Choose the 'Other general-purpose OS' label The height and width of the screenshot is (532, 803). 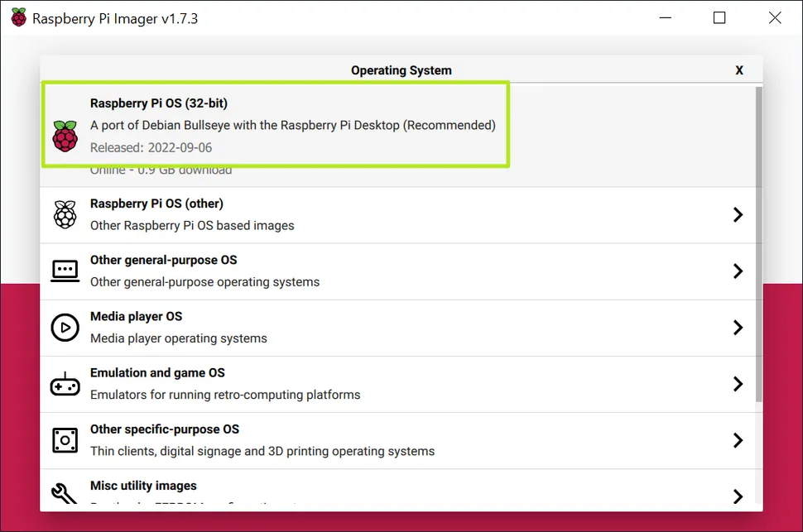pyautogui.click(x=163, y=260)
